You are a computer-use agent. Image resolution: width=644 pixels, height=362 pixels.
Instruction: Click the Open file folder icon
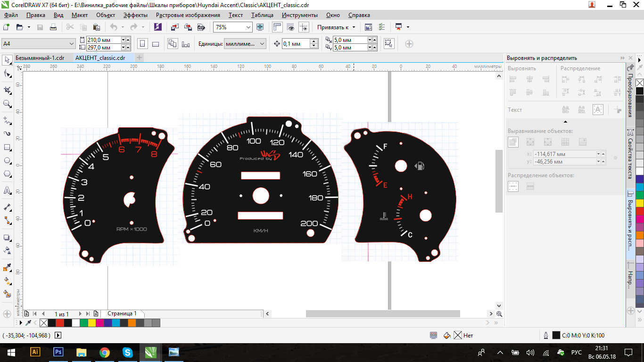(x=20, y=27)
